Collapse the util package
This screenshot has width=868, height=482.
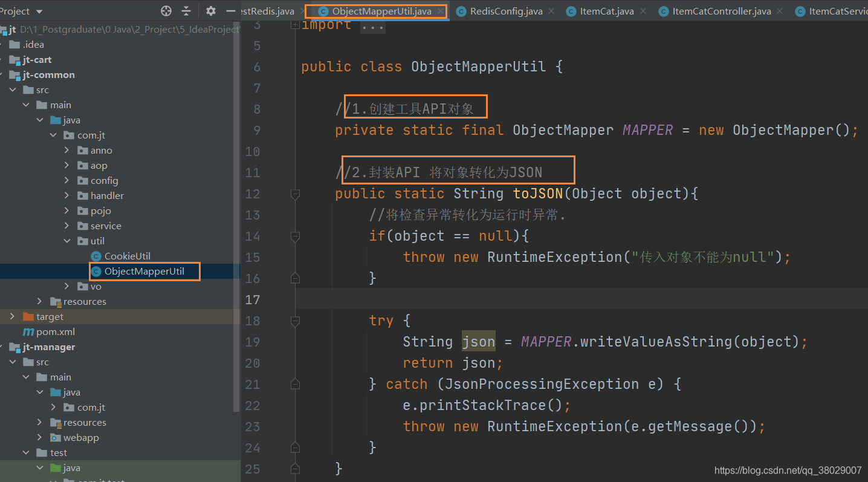pos(66,241)
